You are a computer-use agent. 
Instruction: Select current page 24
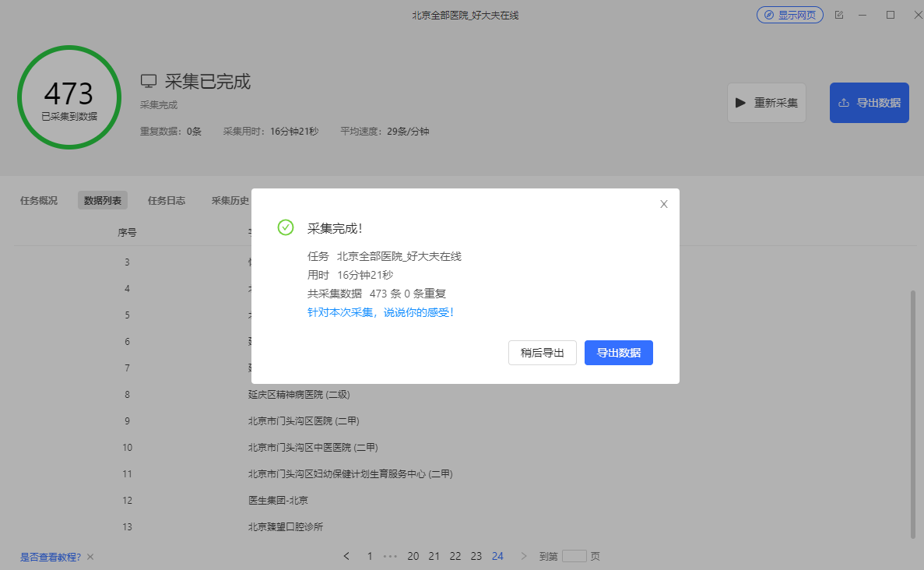click(x=497, y=556)
